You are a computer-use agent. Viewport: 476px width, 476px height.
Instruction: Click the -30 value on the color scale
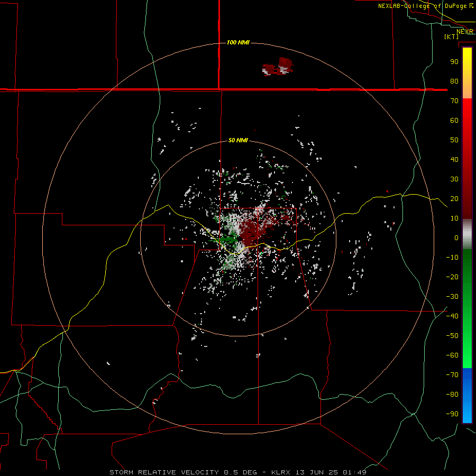(452, 297)
